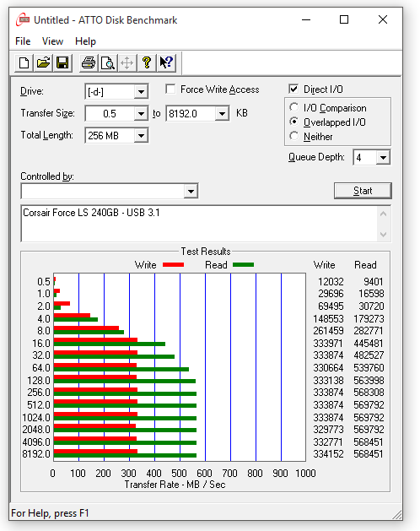
Task: Expand the maximum Transfer Size dropdown 8192.0
Action: click(x=222, y=113)
